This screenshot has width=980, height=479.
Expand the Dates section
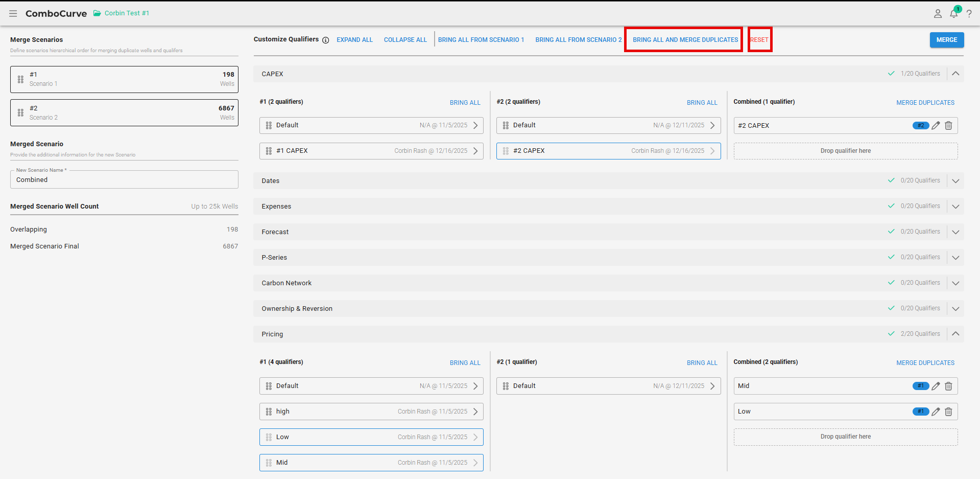pyautogui.click(x=955, y=181)
